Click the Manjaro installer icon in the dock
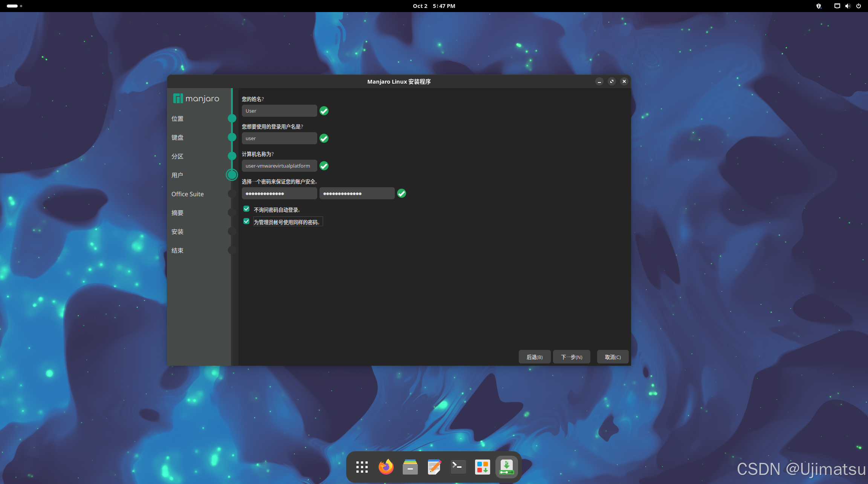868x484 pixels. coord(506,467)
